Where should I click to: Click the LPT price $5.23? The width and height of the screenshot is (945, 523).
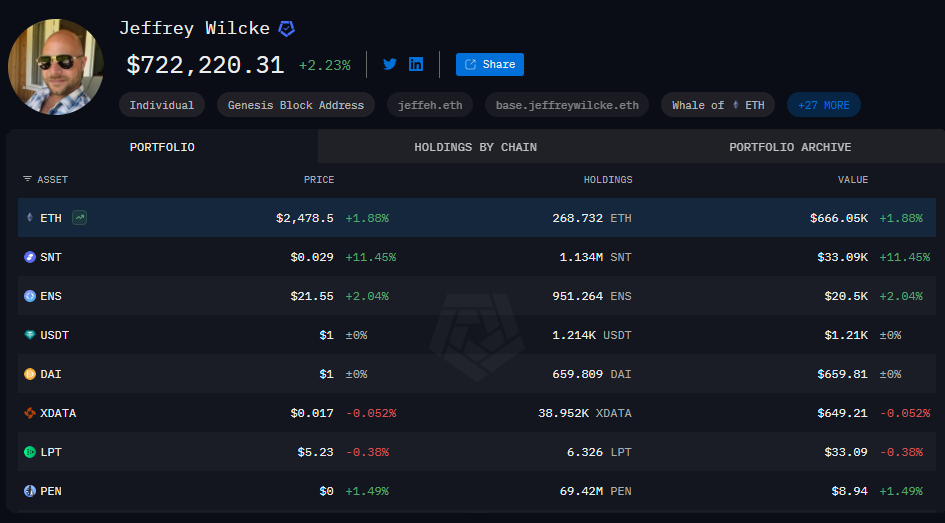coord(315,453)
